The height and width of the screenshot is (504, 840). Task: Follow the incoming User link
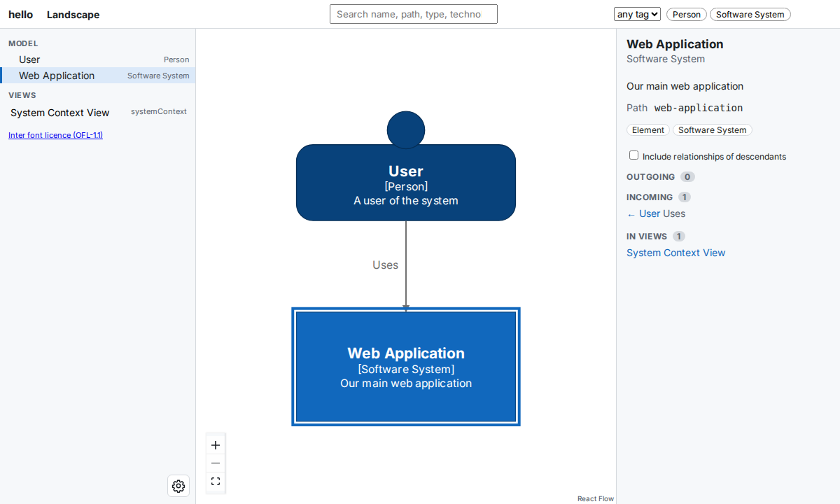(650, 213)
